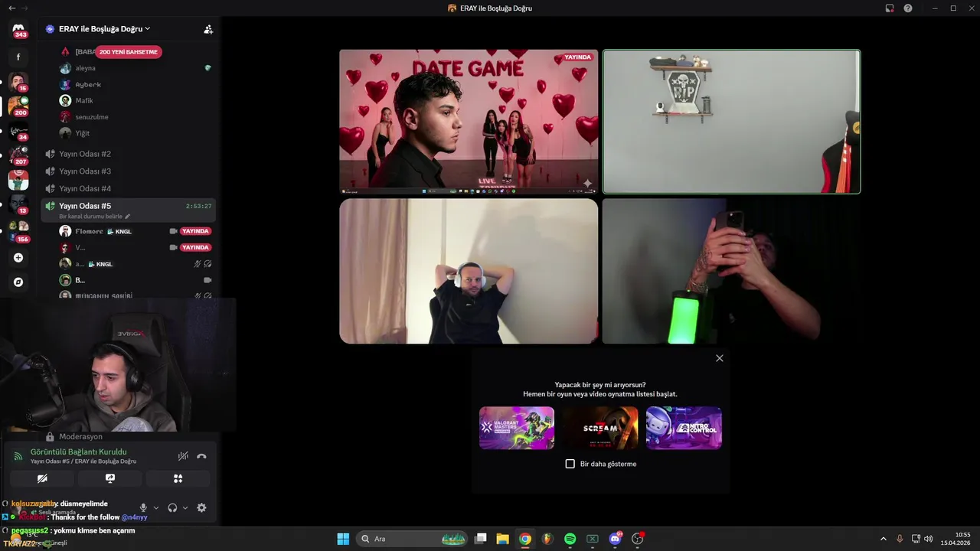The height and width of the screenshot is (551, 980).
Task: Share your screen button in voice panel
Action: [x=109, y=478]
